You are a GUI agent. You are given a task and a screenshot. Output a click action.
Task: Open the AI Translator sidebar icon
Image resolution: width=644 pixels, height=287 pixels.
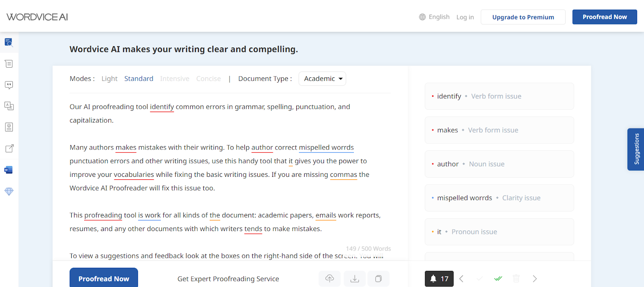(9, 106)
